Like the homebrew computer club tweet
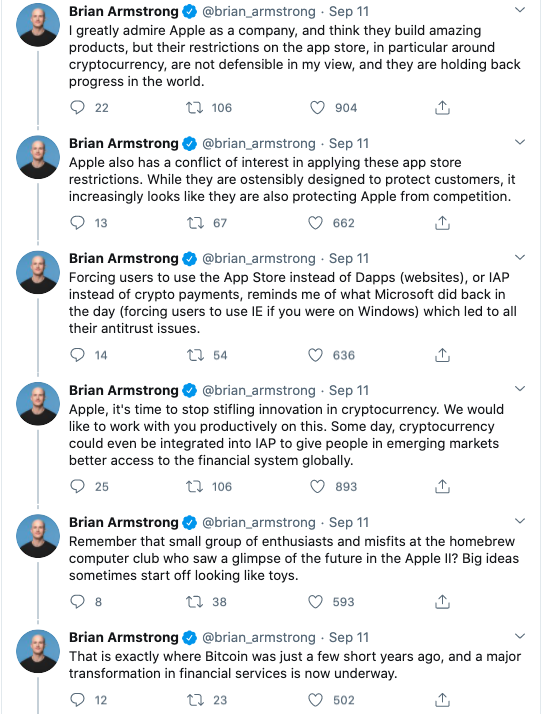This screenshot has width=543, height=714. coord(315,602)
